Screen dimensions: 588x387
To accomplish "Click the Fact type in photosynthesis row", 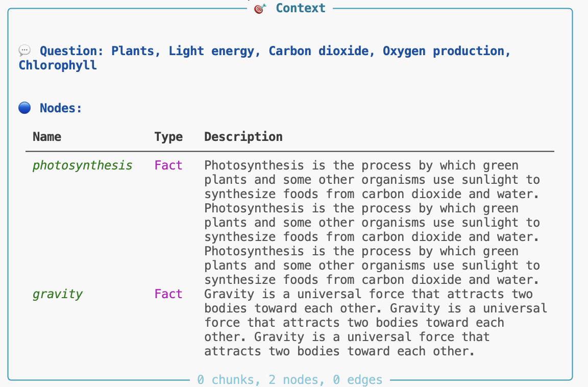I will coord(168,165).
